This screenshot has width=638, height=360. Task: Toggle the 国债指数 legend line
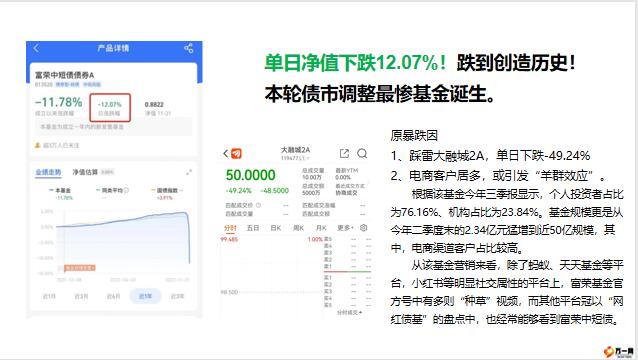pos(167,190)
